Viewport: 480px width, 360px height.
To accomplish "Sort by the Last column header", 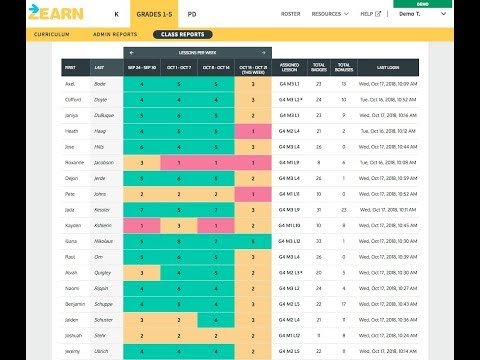I will [107, 68].
